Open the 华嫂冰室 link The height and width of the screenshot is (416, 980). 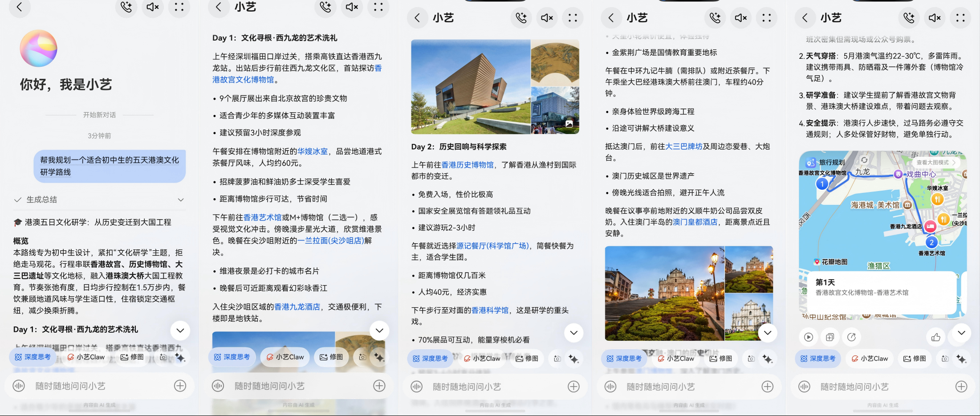pos(313,151)
